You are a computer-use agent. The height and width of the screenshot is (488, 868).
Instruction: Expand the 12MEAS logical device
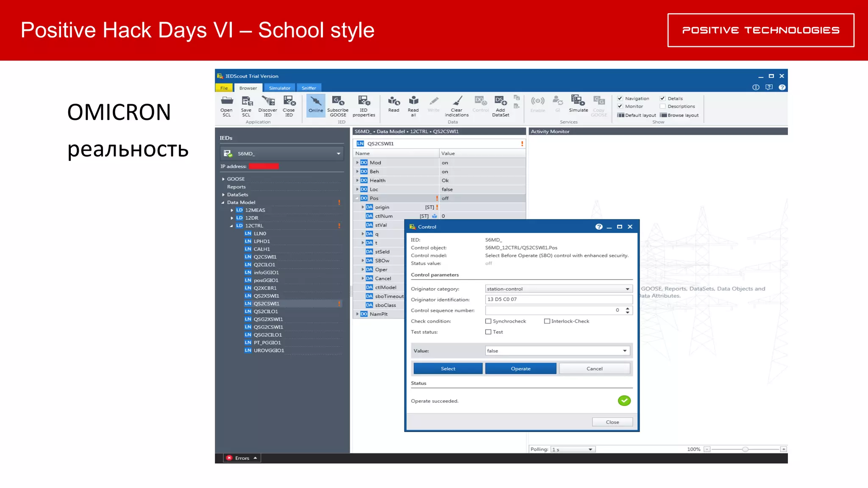click(232, 210)
